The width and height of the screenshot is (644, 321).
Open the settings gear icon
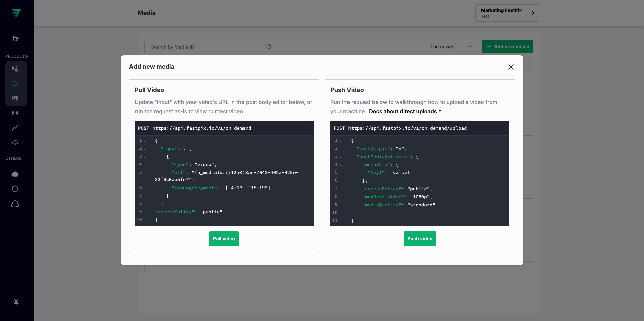(15, 189)
